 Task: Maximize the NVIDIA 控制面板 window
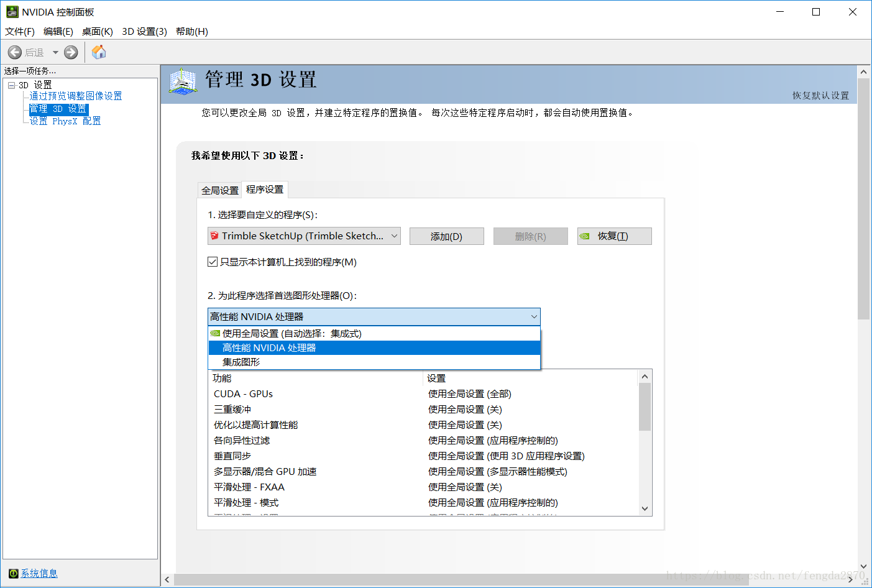pyautogui.click(x=816, y=12)
